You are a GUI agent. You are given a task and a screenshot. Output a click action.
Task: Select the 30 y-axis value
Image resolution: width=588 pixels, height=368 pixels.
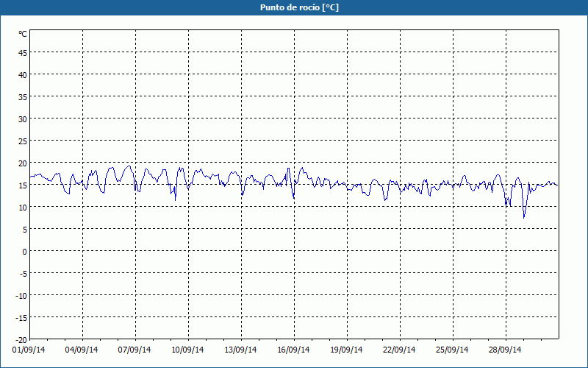coord(23,119)
